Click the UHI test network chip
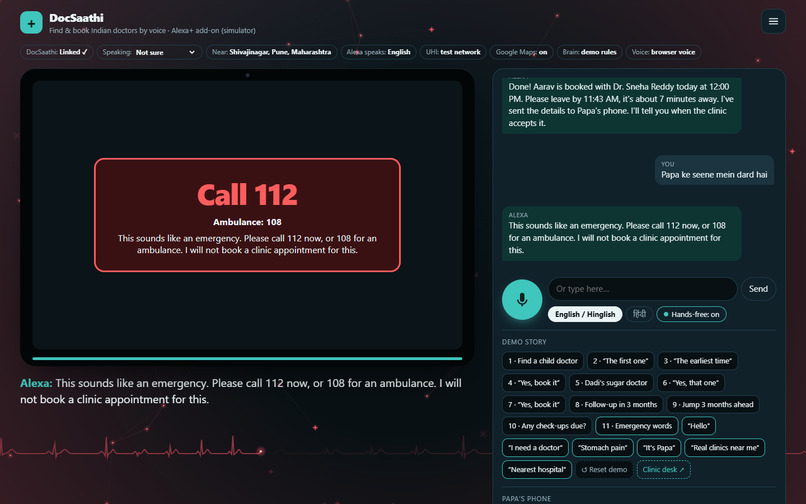Screen dimensions: 806x504 point(453,52)
